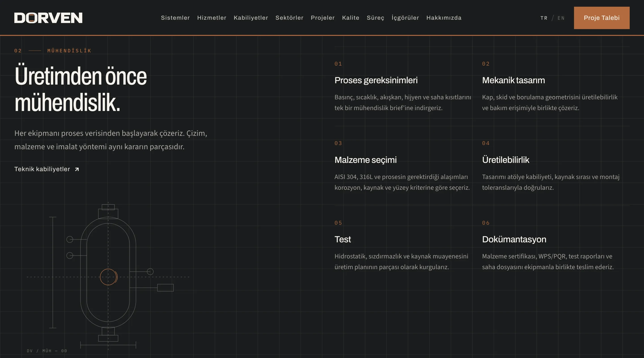The height and width of the screenshot is (358, 644).
Task: Open the Sektörler nav link
Action: point(289,18)
